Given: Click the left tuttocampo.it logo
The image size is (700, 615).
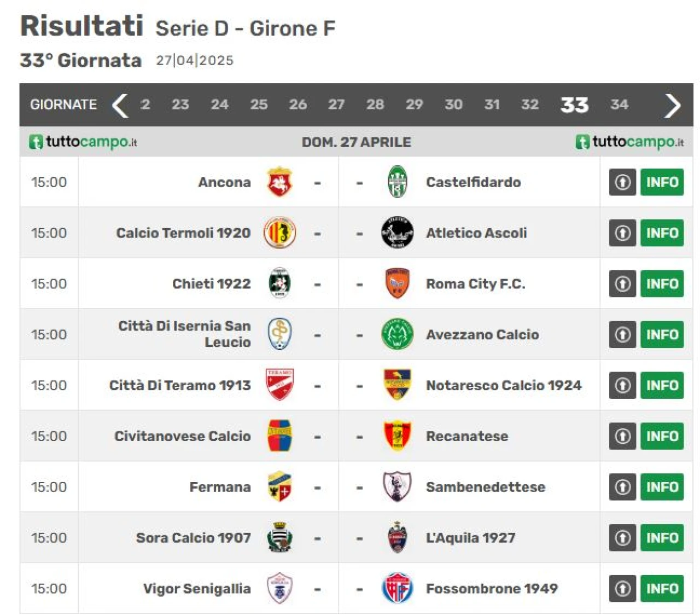Looking at the screenshot, I should pos(83,142).
